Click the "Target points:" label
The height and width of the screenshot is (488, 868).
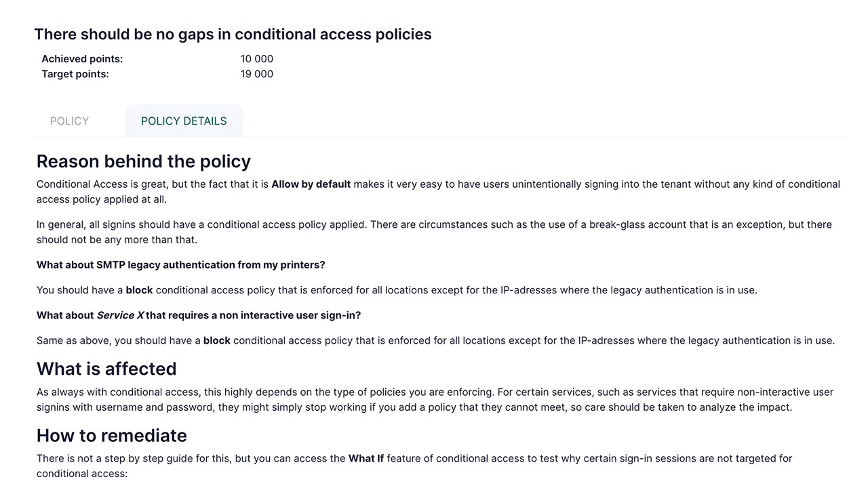[75, 74]
